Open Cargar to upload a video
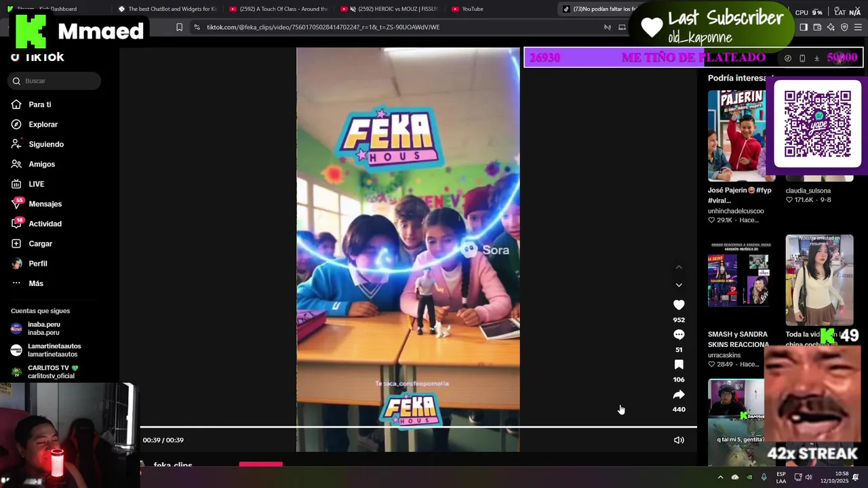 32,243
